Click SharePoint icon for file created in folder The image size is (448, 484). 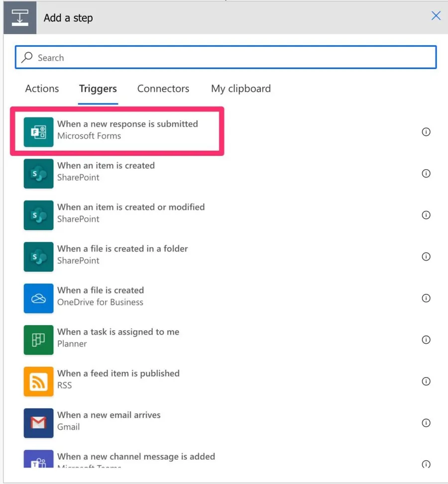pyautogui.click(x=38, y=257)
